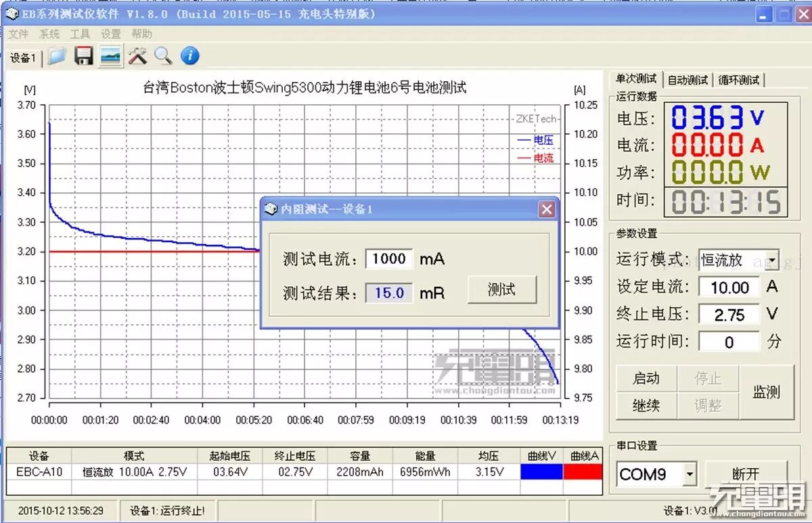Open a data file with folder icon
This screenshot has width=812, height=523.
point(58,55)
